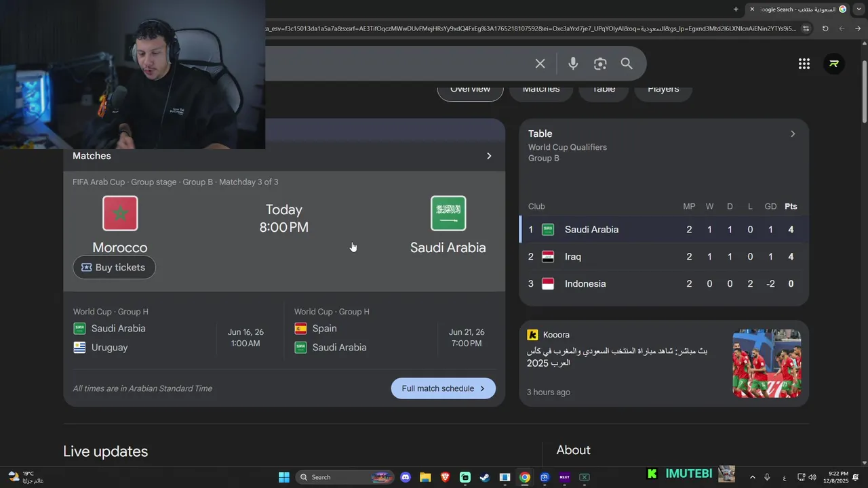Screen dimensions: 868x488
Task: Select Indonesia row in table
Action: coord(664,284)
